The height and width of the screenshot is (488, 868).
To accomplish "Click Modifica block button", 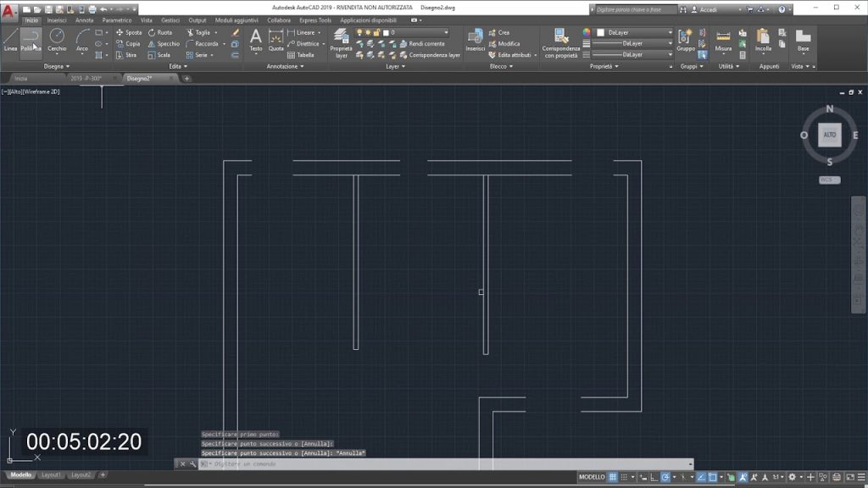I will click(504, 44).
